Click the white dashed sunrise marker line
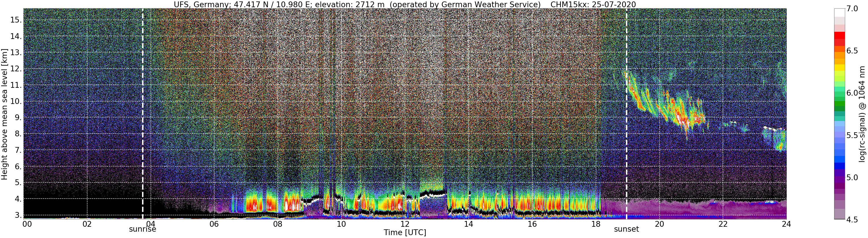This screenshot has width=868, height=238. (x=143, y=114)
